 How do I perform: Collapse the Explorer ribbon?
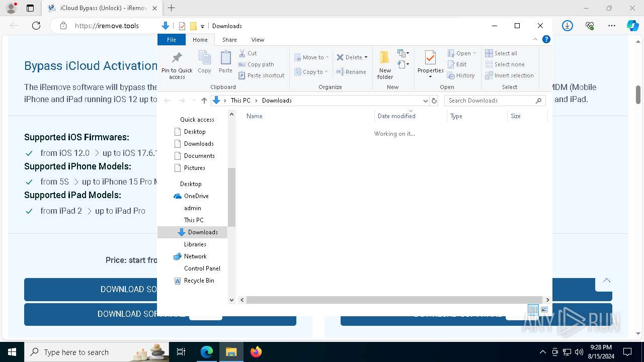pyautogui.click(x=535, y=39)
